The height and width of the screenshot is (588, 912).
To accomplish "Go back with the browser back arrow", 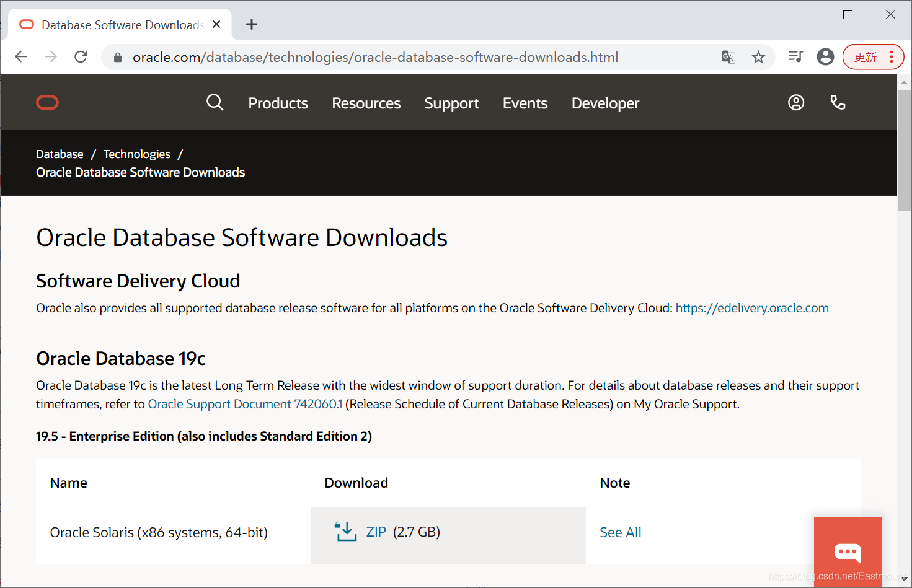I will click(x=21, y=57).
